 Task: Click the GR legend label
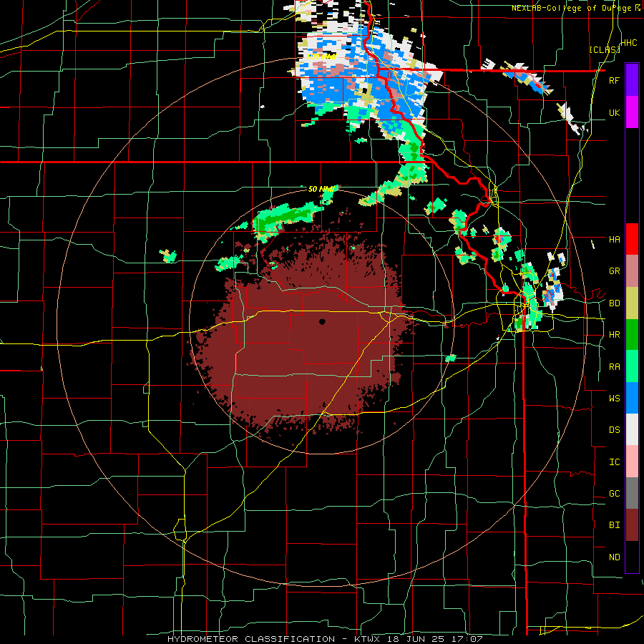[x=614, y=271]
